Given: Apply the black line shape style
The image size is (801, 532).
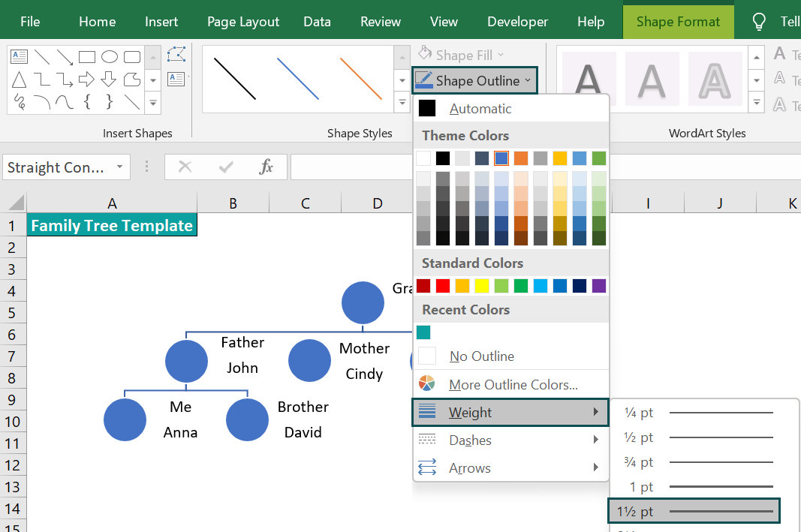Looking at the screenshot, I should 234,79.
